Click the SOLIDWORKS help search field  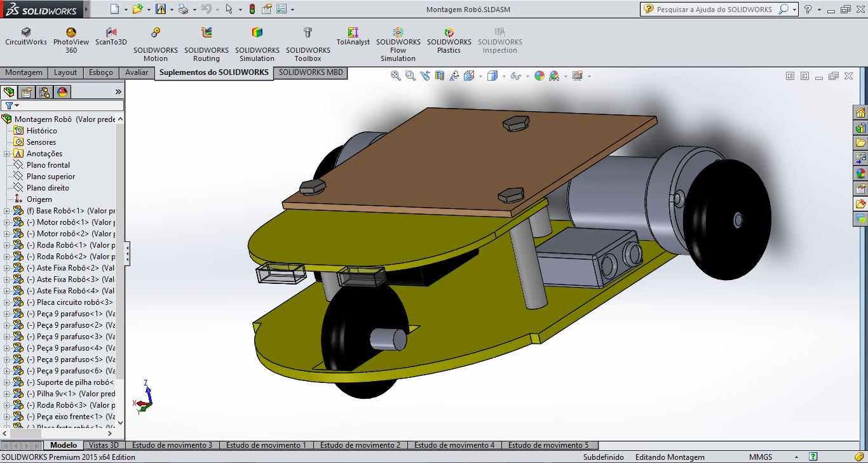(714, 10)
